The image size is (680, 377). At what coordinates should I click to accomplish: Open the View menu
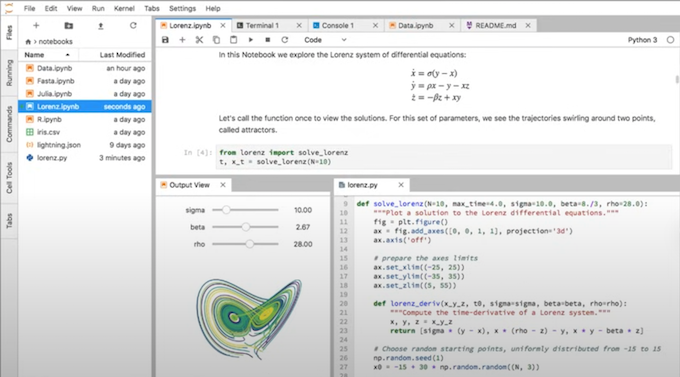click(x=74, y=8)
